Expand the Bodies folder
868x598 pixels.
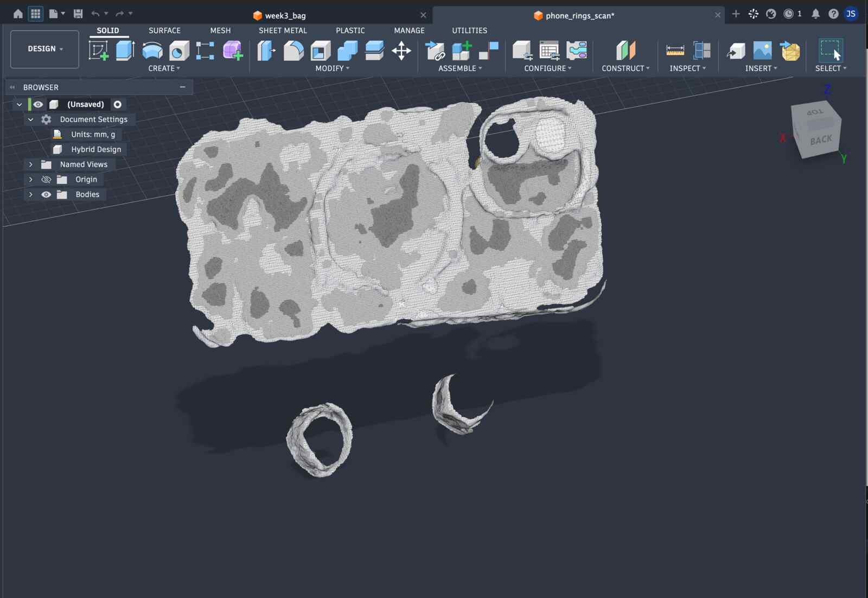point(31,194)
